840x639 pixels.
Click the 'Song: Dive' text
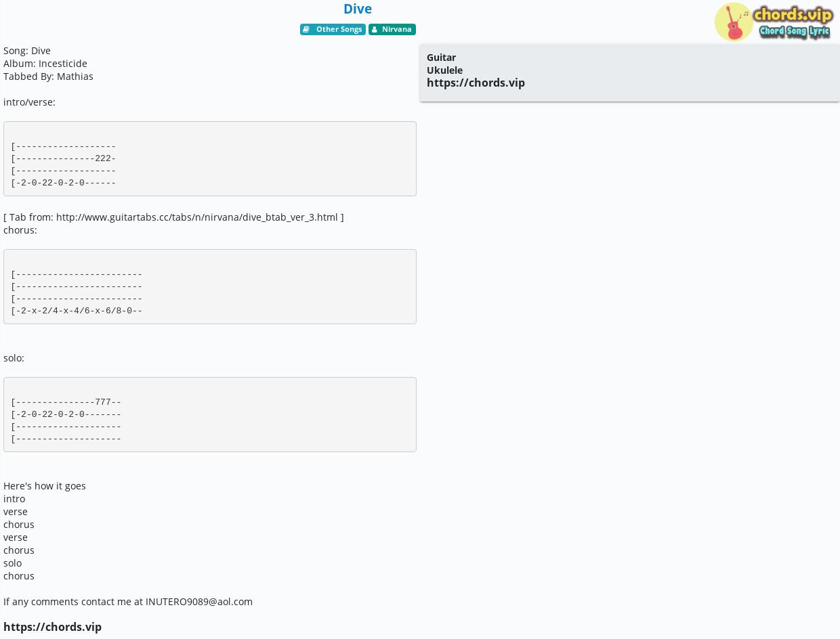click(x=27, y=51)
